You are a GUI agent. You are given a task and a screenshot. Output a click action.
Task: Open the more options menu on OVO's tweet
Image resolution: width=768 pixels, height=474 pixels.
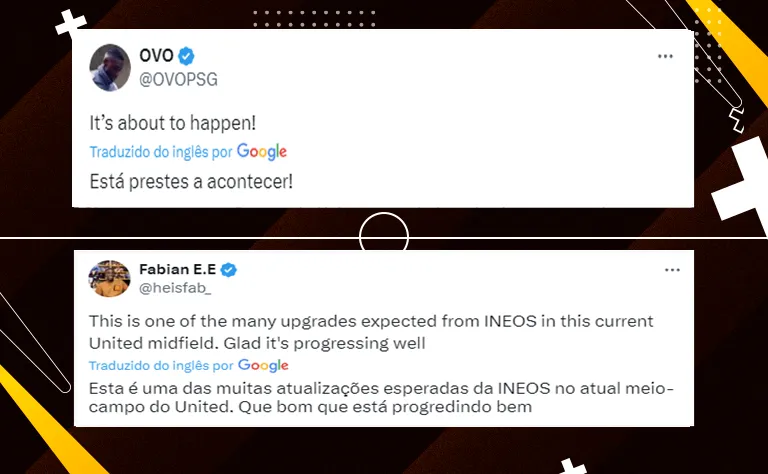click(665, 56)
